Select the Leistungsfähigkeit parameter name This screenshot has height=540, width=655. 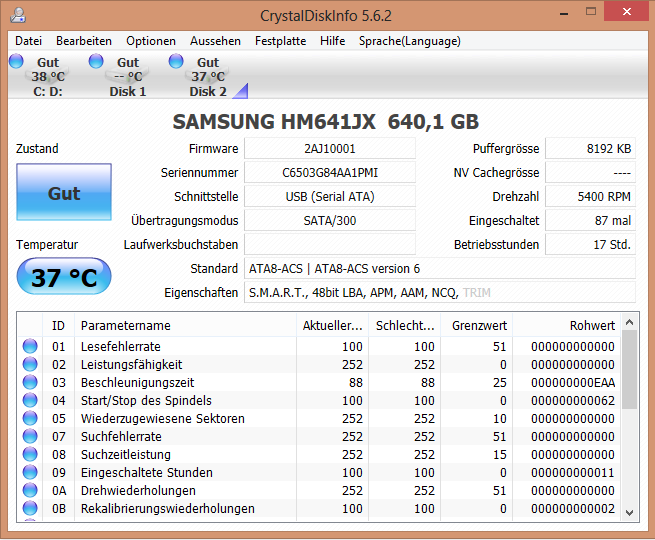click(132, 365)
